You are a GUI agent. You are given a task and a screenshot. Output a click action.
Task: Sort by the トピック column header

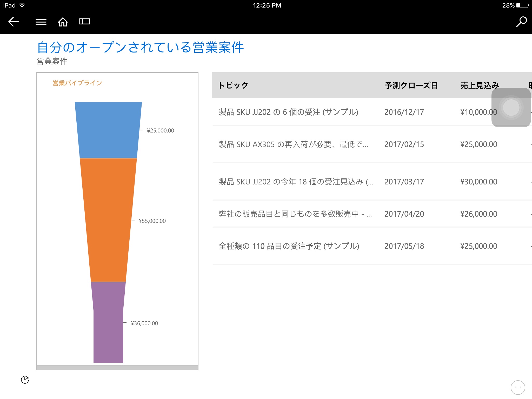pos(233,85)
